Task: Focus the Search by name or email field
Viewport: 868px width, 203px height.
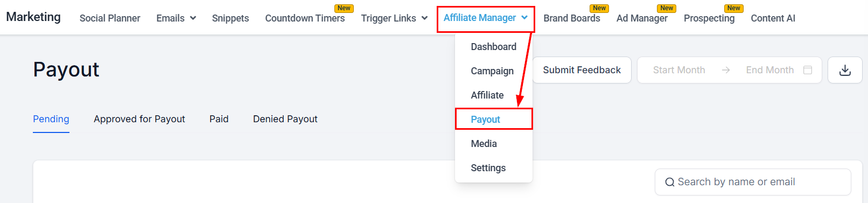Action: [x=753, y=182]
